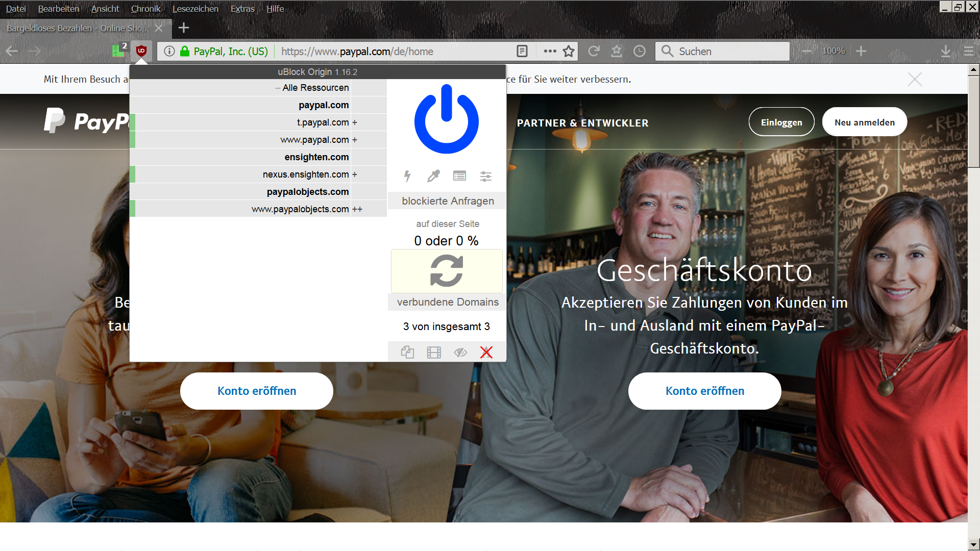This screenshot has width=980, height=551.
Task: Click the address bar URL
Action: pos(357,51)
